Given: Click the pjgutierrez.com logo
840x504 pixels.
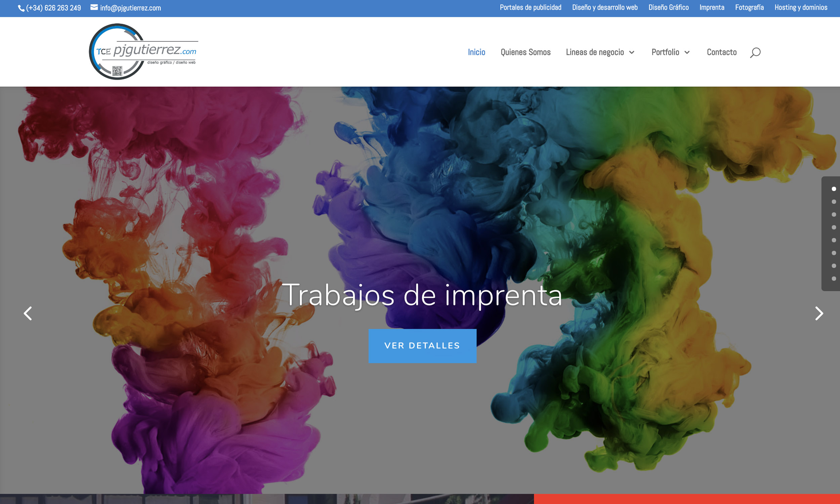Looking at the screenshot, I should coord(143,52).
